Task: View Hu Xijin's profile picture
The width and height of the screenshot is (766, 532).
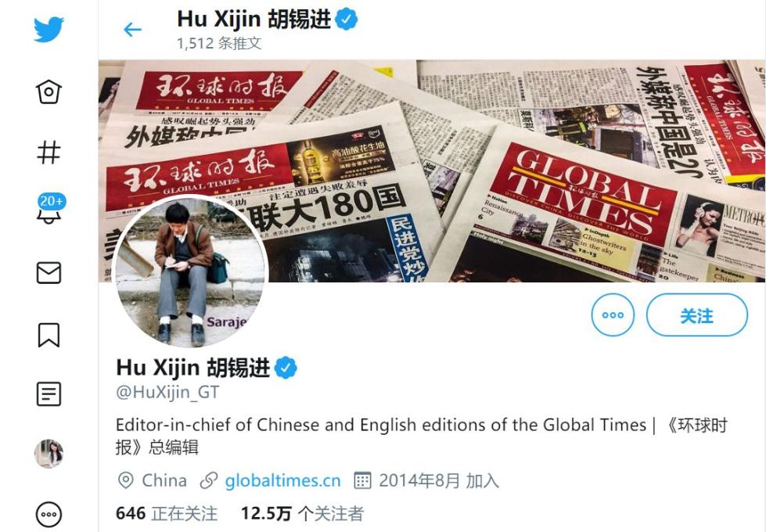Action: click(189, 271)
